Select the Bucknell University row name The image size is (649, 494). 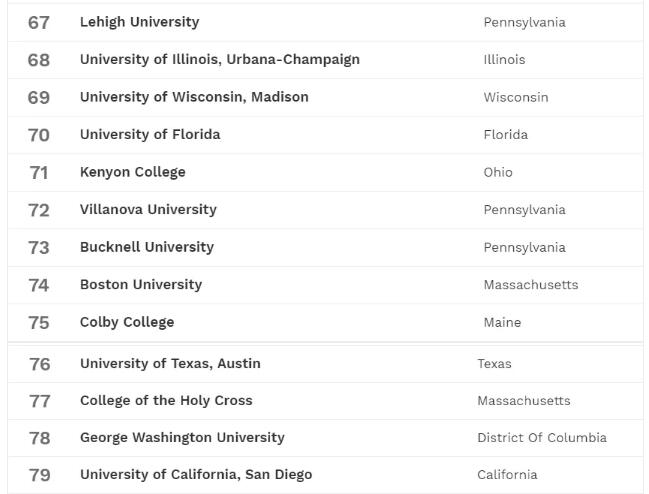(146, 247)
